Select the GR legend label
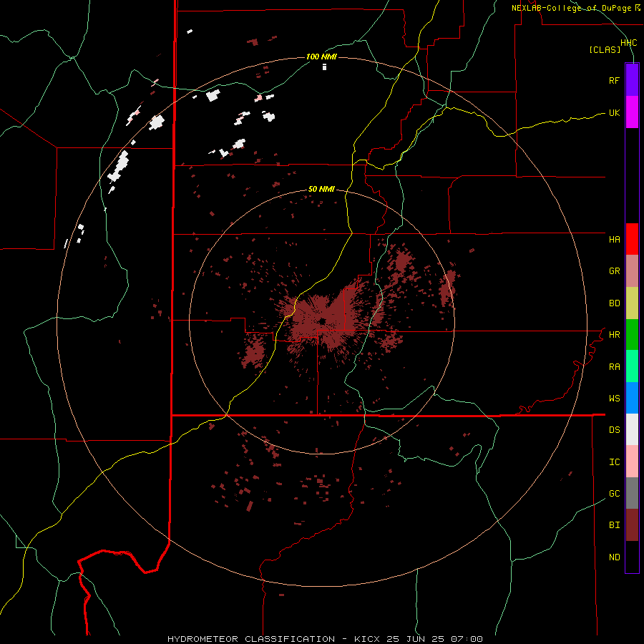Viewport: 644px width, 644px height. click(614, 271)
